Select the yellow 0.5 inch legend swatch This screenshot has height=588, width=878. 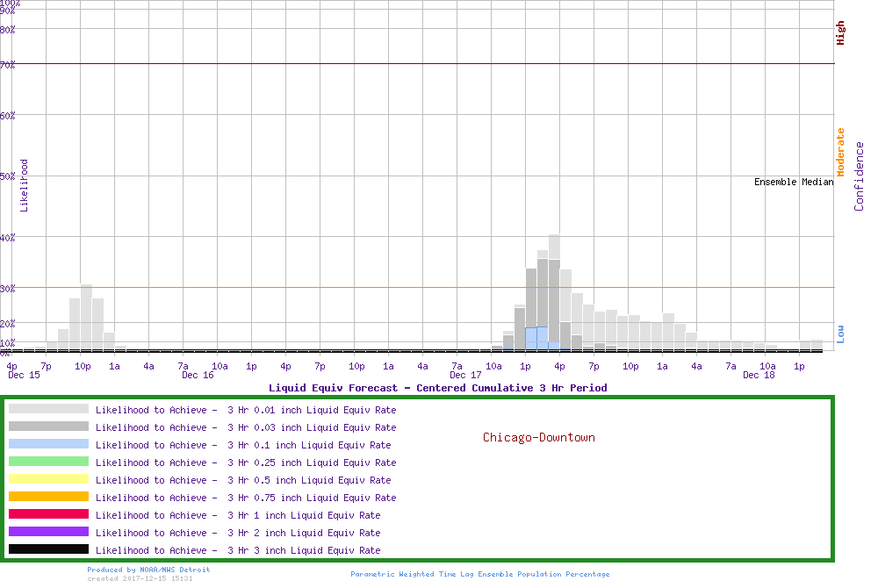pyautogui.click(x=48, y=479)
